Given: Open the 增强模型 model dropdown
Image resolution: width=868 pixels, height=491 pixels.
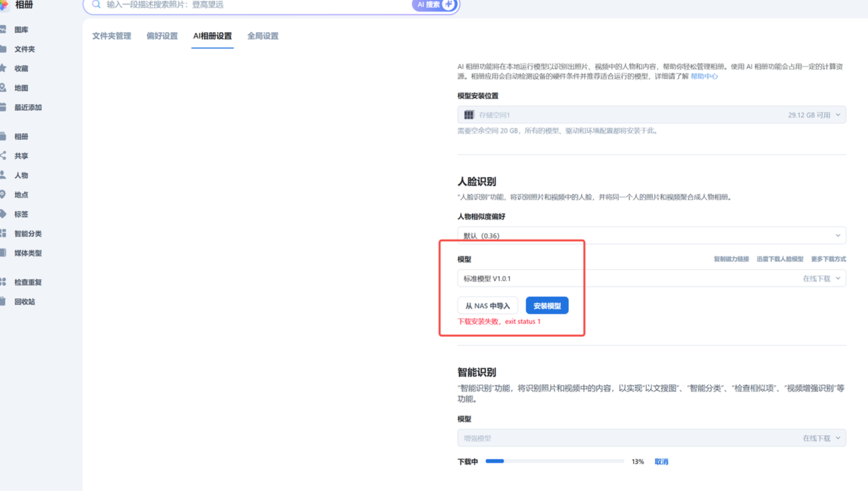Looking at the screenshot, I should click(651, 438).
